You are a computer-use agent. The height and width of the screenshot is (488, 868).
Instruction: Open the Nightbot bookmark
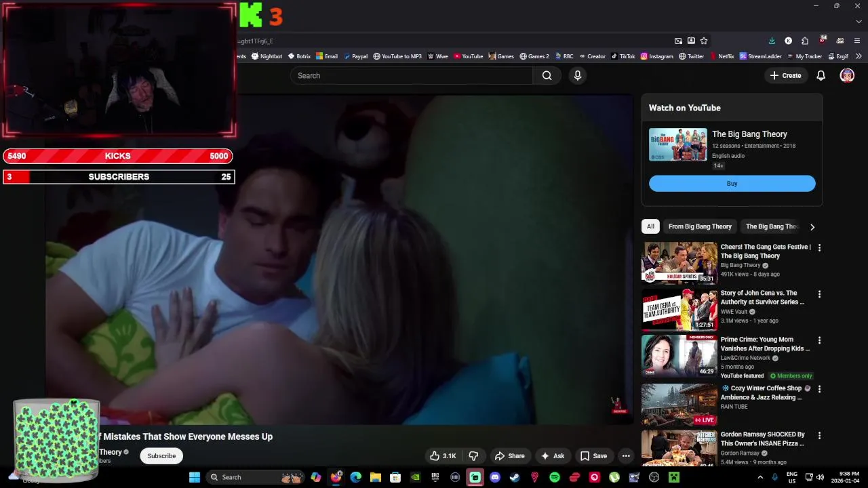[x=267, y=56]
